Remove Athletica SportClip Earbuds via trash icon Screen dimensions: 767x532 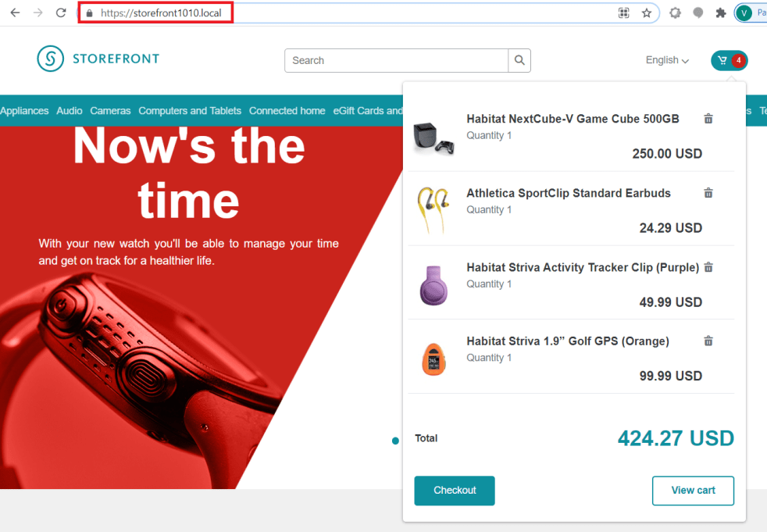tap(708, 193)
